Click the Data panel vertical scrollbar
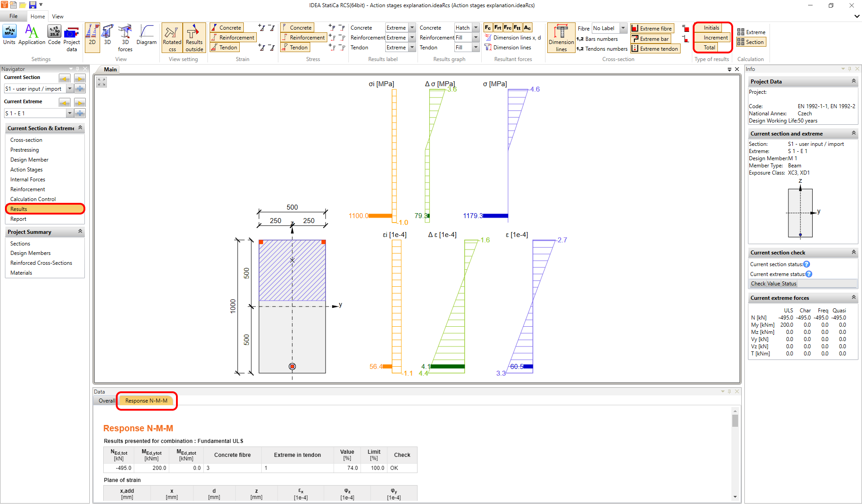This screenshot has height=504, width=862. [x=735, y=421]
